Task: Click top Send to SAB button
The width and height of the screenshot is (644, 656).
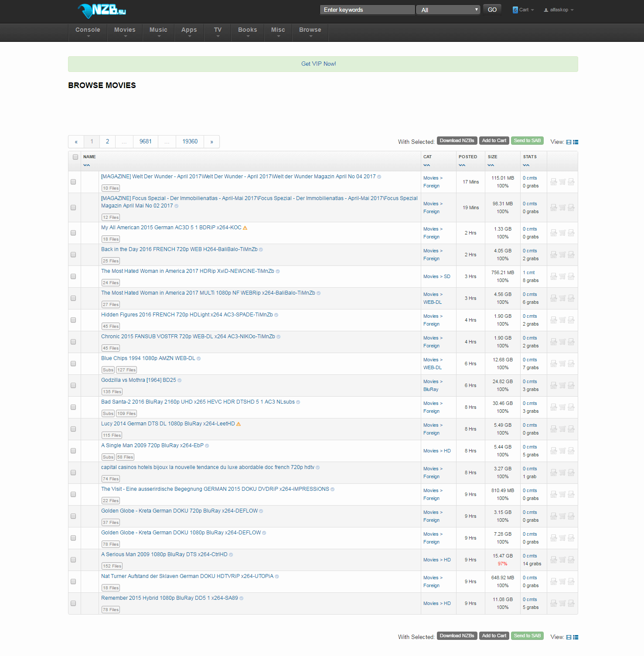Action: coord(527,141)
